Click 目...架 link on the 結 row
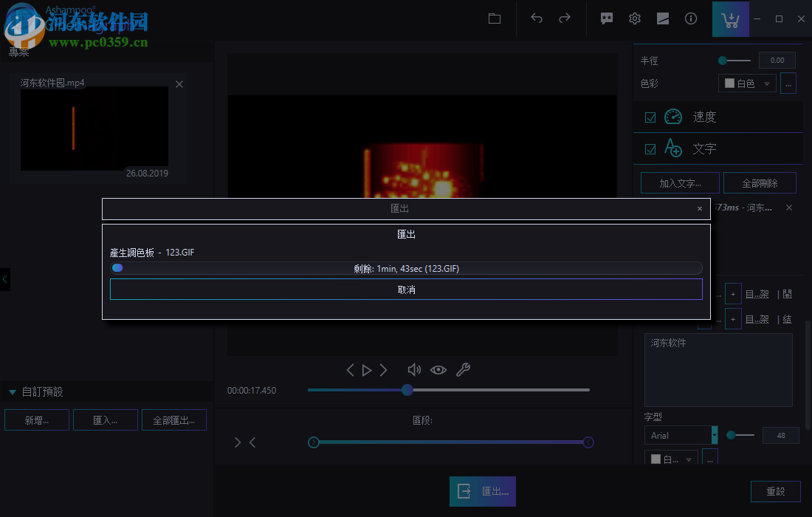812x517 pixels. [757, 319]
